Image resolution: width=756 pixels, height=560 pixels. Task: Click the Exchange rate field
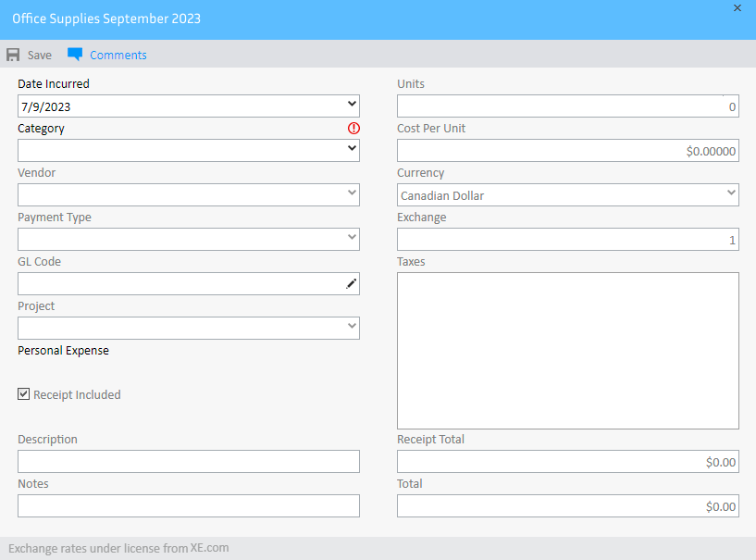point(566,240)
